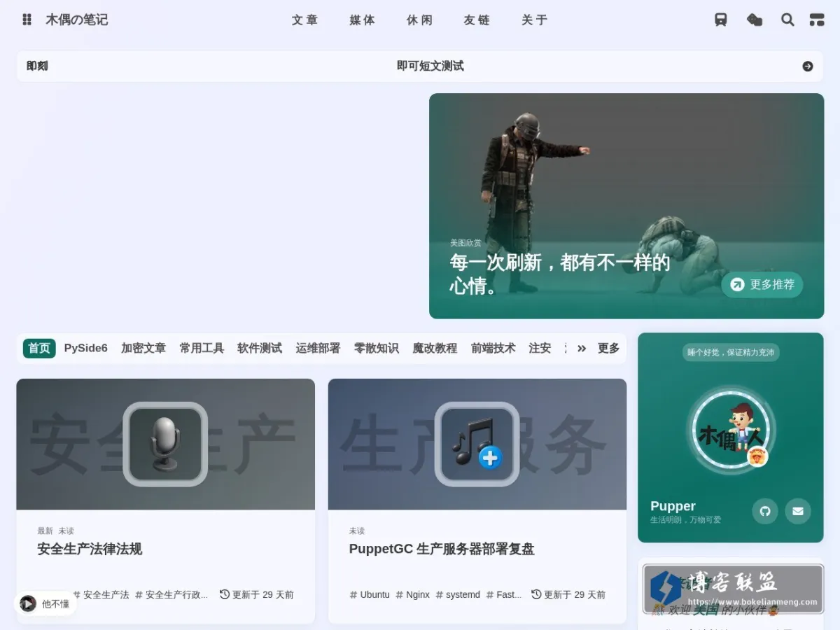Select the 零散知识 category tab
The width and height of the screenshot is (840, 630).
coord(377,348)
